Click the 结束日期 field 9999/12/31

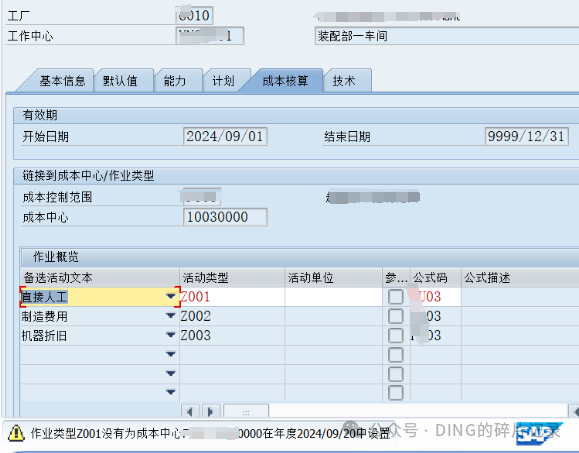[527, 137]
